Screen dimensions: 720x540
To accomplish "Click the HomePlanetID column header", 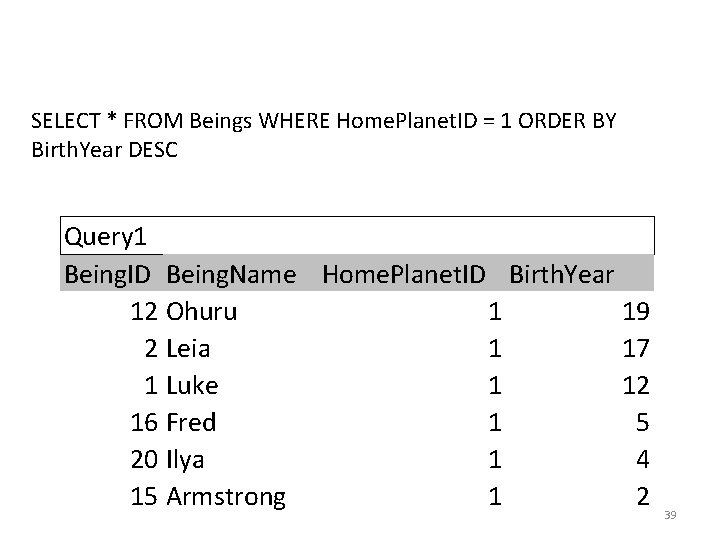I will 404,275.
